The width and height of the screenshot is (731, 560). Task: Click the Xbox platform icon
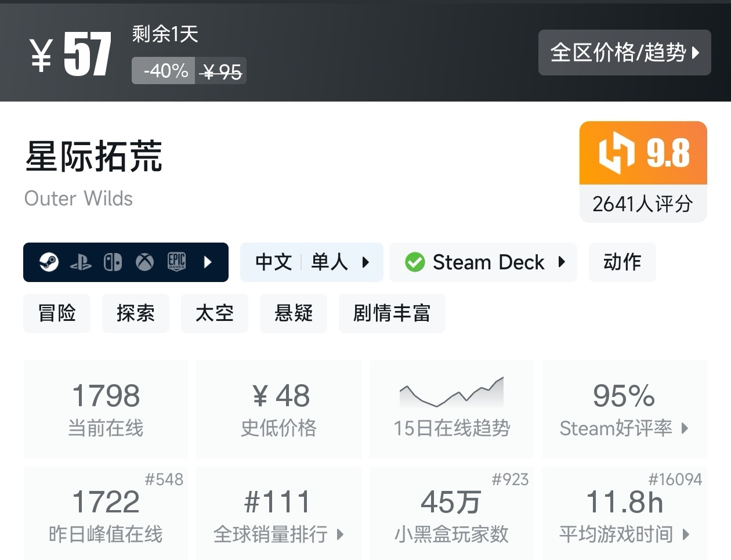(x=144, y=262)
